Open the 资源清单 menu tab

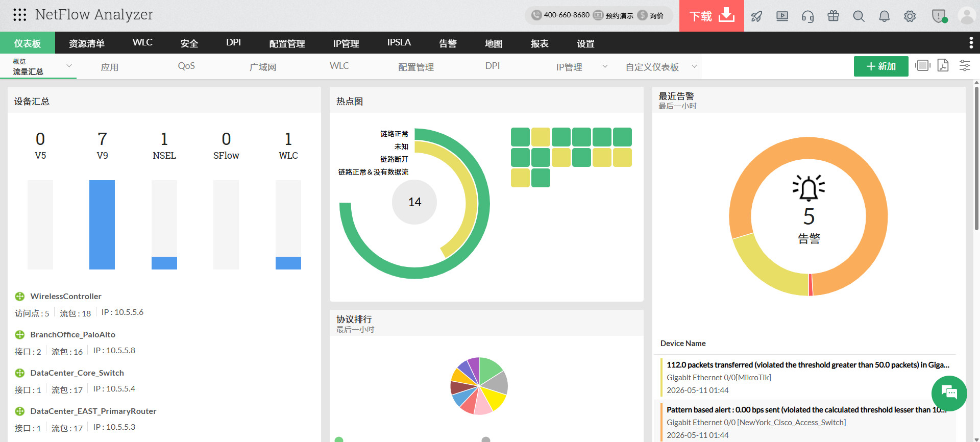pos(87,43)
